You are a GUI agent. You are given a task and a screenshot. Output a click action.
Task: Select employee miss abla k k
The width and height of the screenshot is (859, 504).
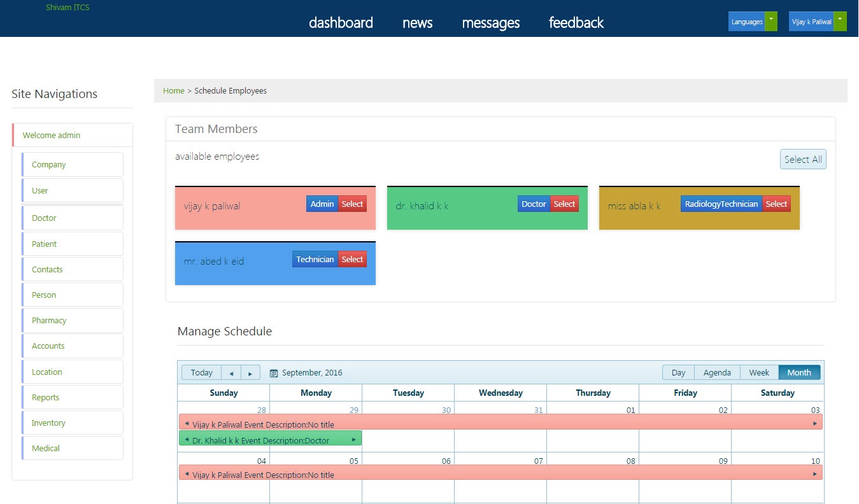click(776, 204)
